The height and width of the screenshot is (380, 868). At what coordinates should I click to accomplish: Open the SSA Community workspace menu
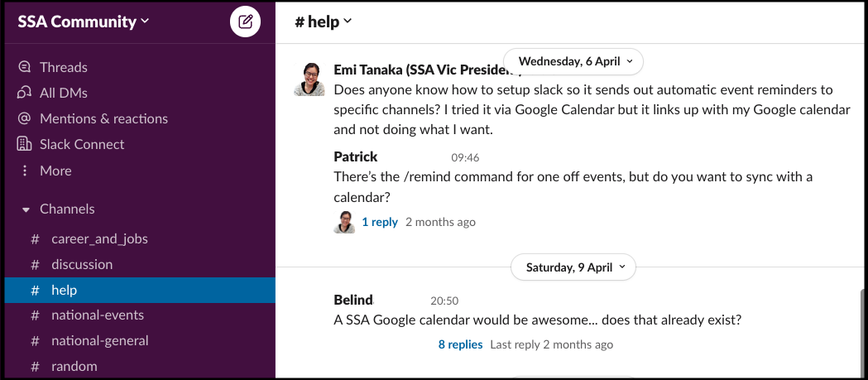point(84,22)
